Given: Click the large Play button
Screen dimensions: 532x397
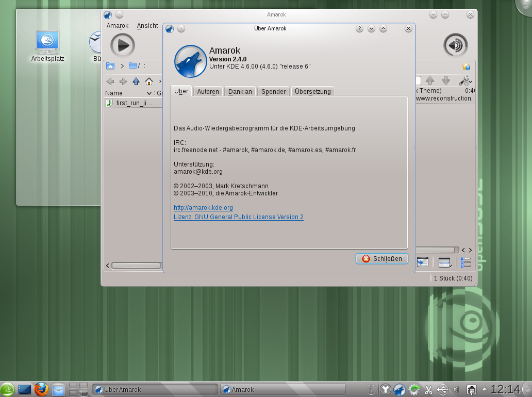Looking at the screenshot, I should point(122,45).
